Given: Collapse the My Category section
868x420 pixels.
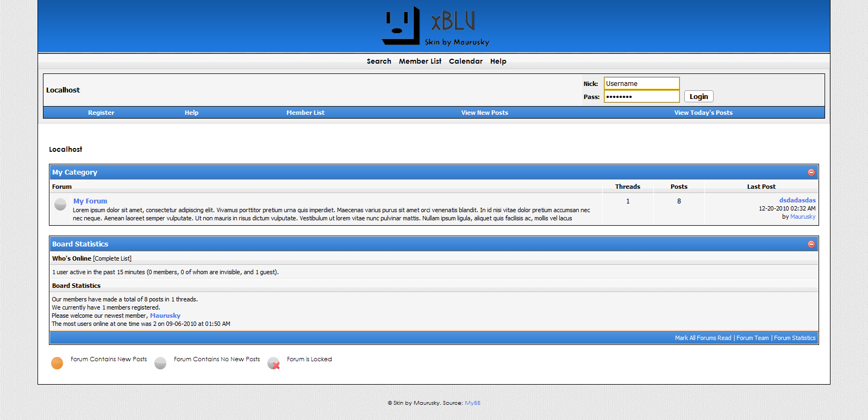Looking at the screenshot, I should (x=811, y=172).
